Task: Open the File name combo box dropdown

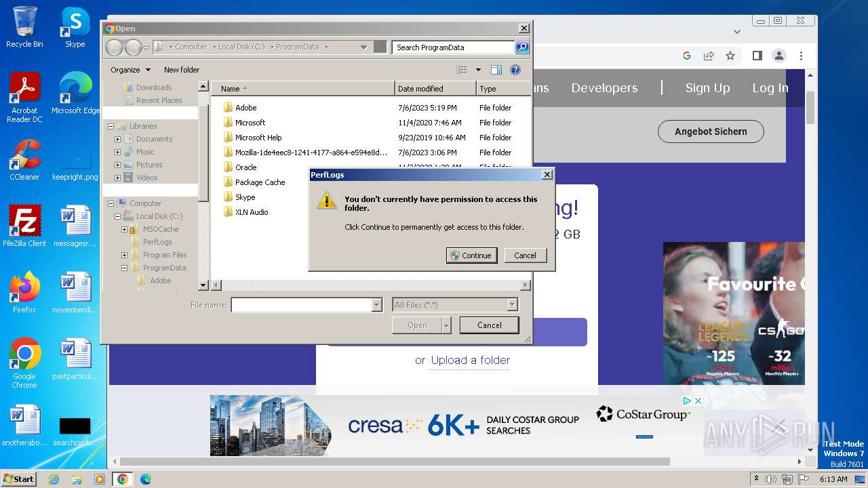Action: [376, 305]
